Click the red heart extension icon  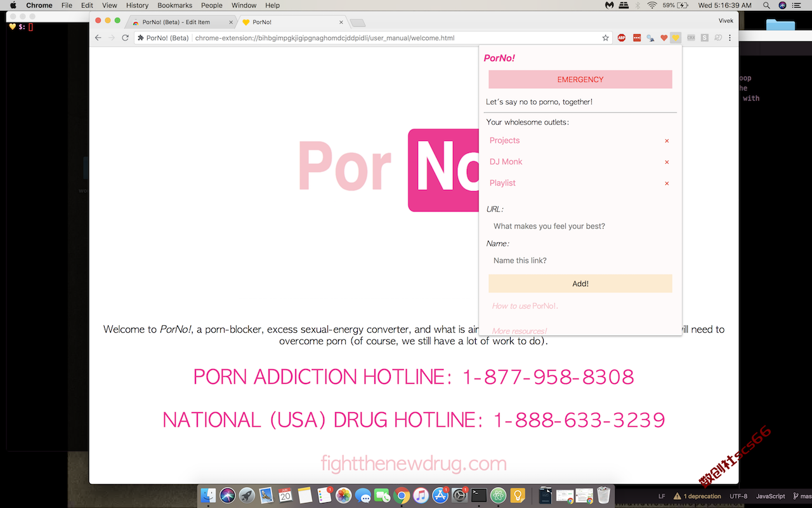[x=664, y=38]
